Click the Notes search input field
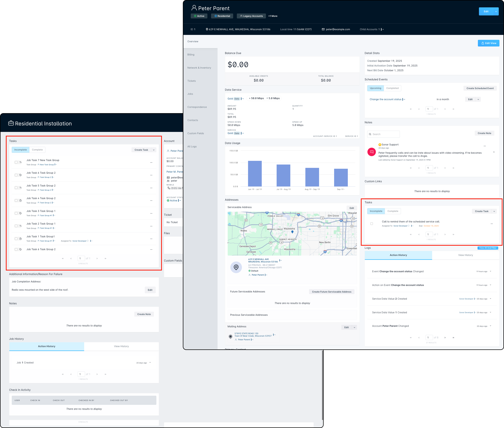This screenshot has height=428, width=504. (x=384, y=134)
